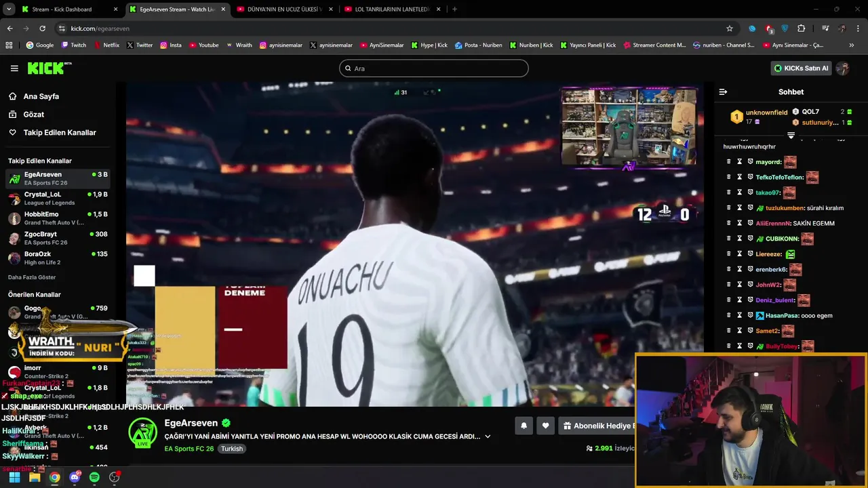
Task: Click the delete icon beside mayorrd message
Action: pyautogui.click(x=729, y=162)
